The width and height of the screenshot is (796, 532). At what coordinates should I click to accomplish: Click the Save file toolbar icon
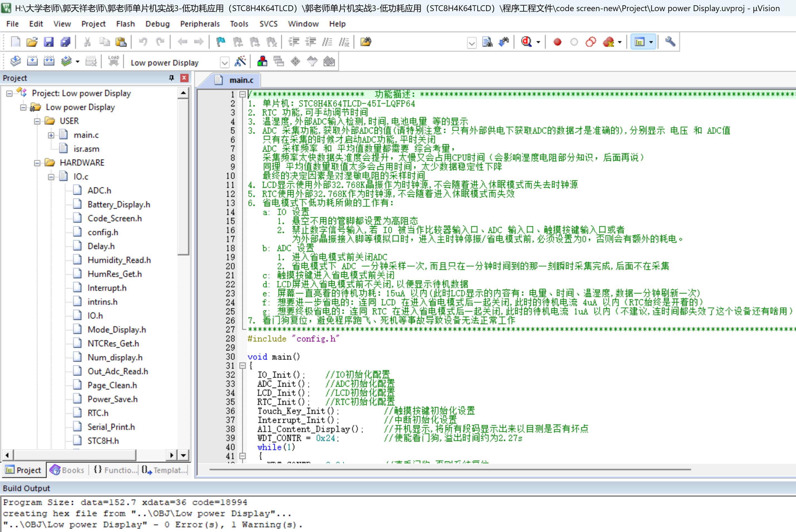pos(48,42)
